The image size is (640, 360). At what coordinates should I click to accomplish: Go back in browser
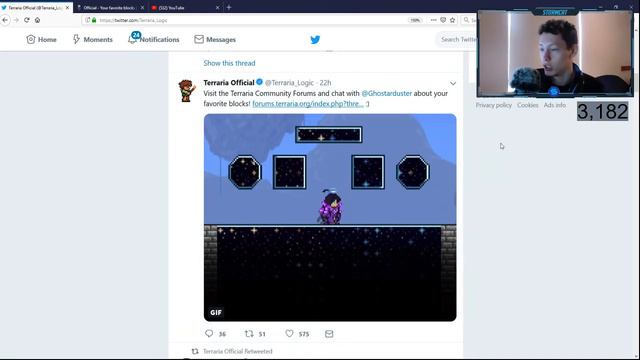(x=5, y=20)
